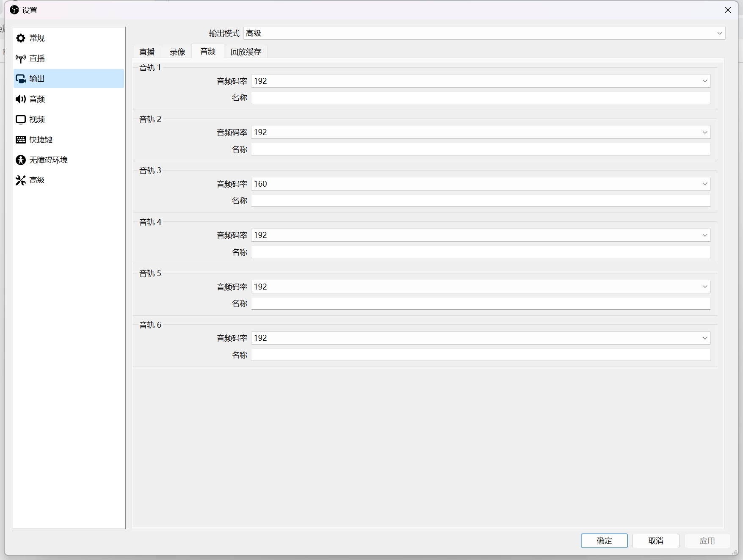Click the Video (视频) monitor icon
743x560 pixels.
[x=21, y=119]
